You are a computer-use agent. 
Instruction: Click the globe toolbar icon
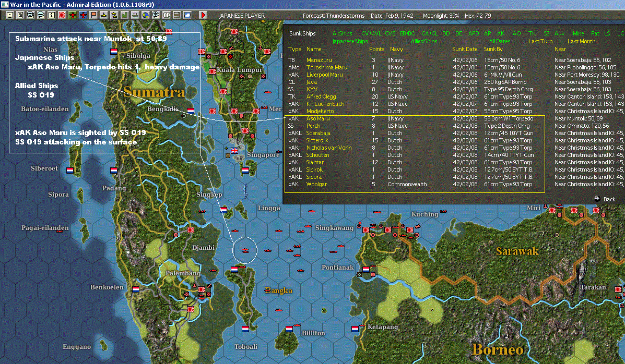pyautogui.click(x=146, y=15)
